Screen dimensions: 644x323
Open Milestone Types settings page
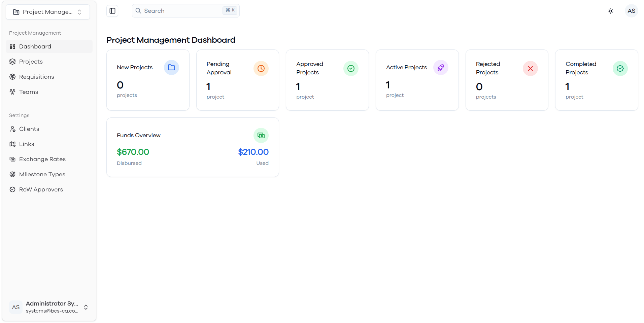49,174
